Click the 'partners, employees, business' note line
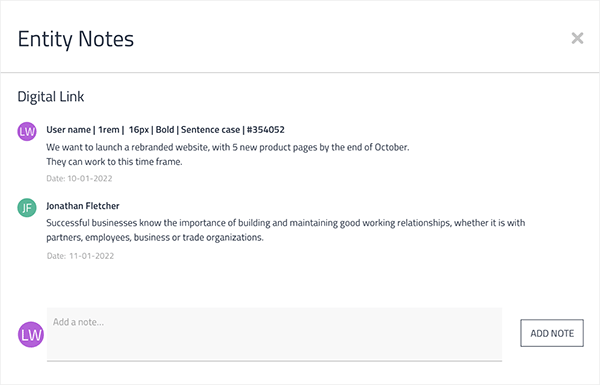Image resolution: width=600 pixels, height=385 pixels. click(155, 238)
